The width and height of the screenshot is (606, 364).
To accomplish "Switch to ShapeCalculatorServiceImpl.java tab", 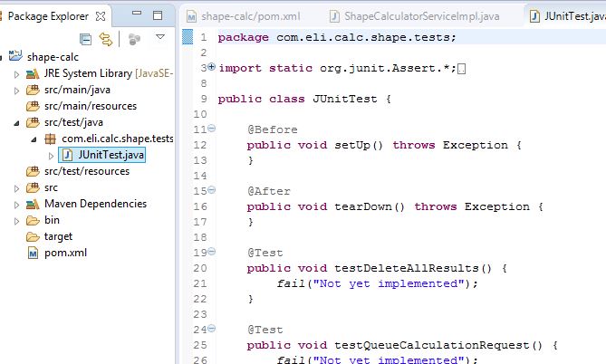I will (x=421, y=16).
